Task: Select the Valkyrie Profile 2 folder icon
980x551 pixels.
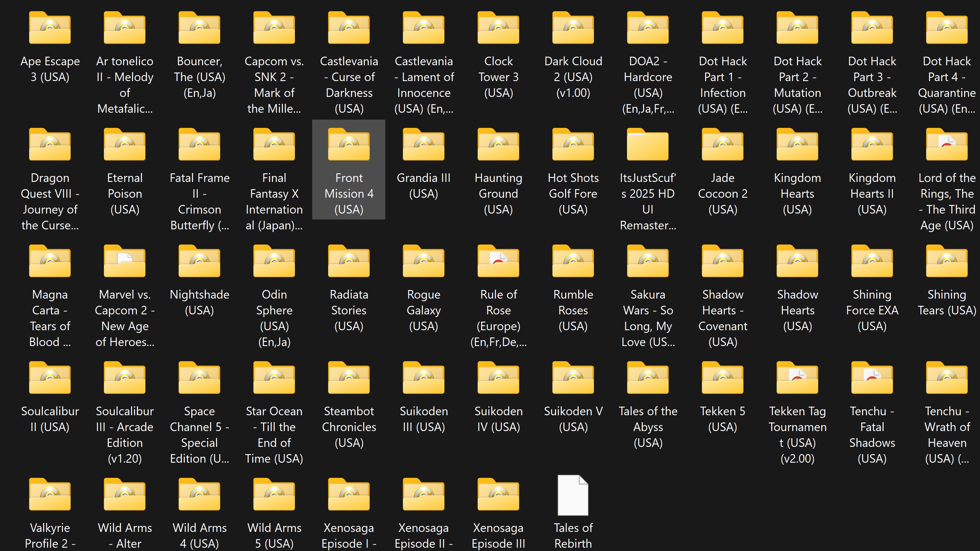Action: tap(50, 494)
